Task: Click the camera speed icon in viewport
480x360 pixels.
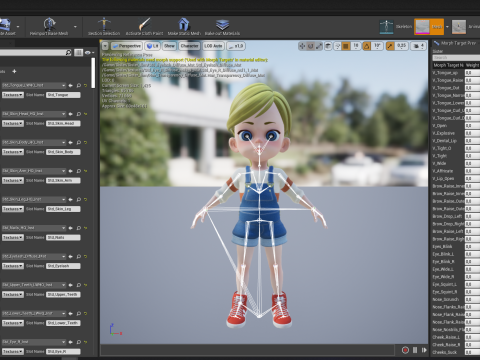Action: pos(418,46)
